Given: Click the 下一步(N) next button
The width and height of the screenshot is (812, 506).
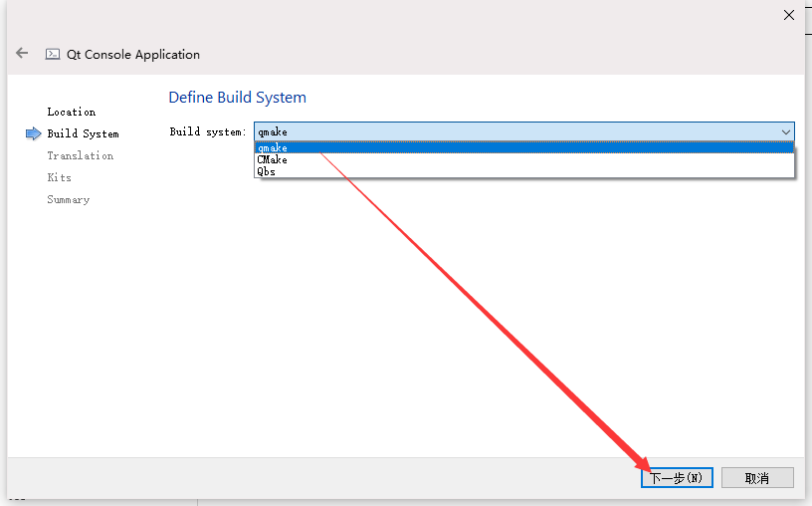Looking at the screenshot, I should pos(677,477).
